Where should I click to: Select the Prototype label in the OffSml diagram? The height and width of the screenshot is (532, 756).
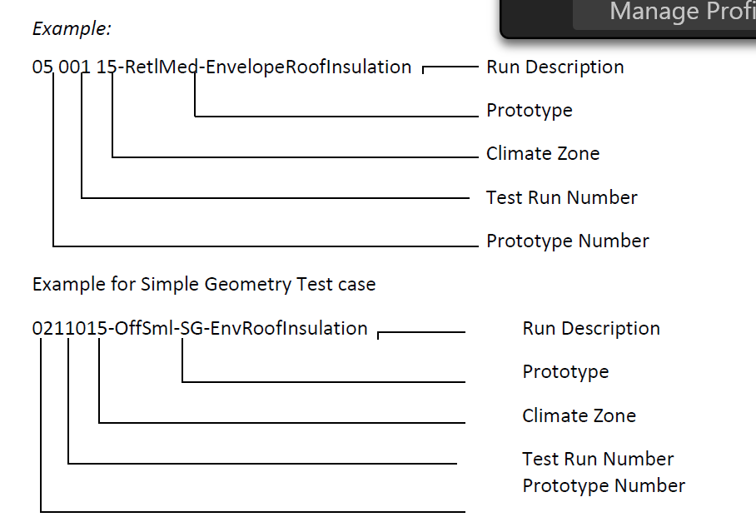click(x=565, y=371)
